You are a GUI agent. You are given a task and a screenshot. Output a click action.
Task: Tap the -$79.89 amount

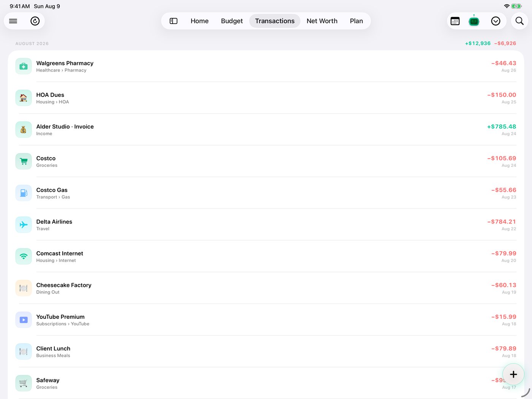pos(503,348)
